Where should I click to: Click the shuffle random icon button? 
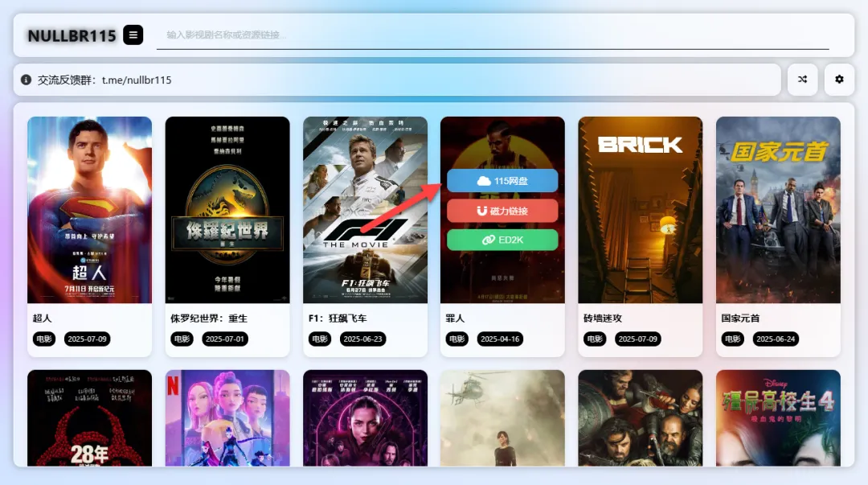click(803, 80)
